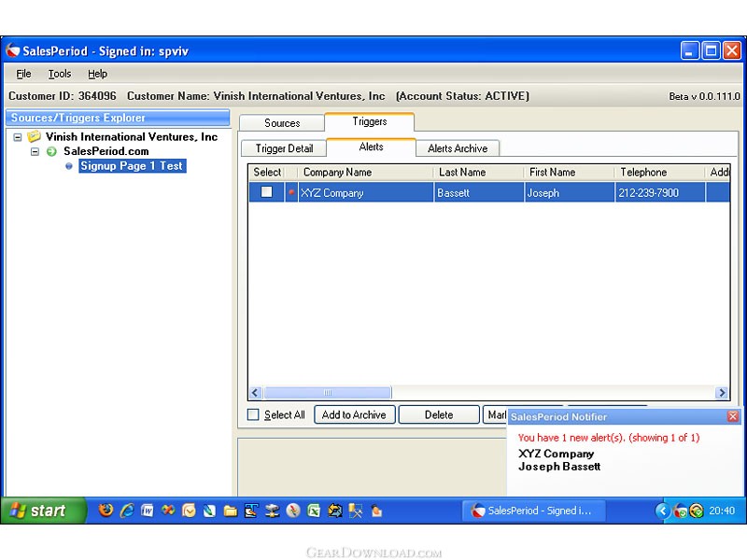Click the system clock showing 20:40

[x=722, y=511]
